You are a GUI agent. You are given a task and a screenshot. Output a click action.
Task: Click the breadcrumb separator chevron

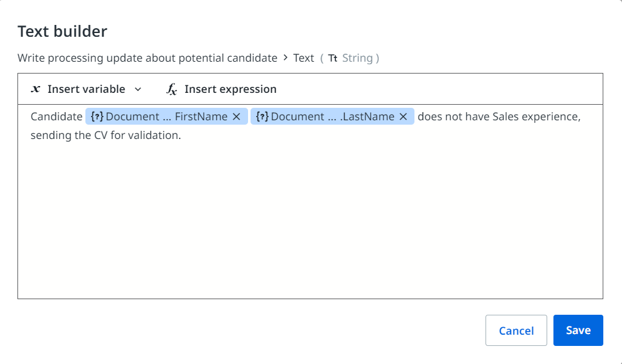[285, 58]
